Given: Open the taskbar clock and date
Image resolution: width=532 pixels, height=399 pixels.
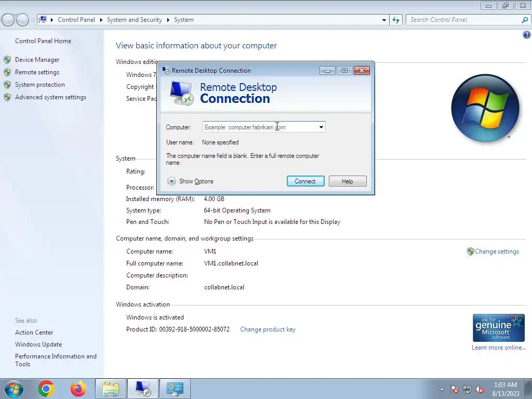Looking at the screenshot, I should (506, 389).
